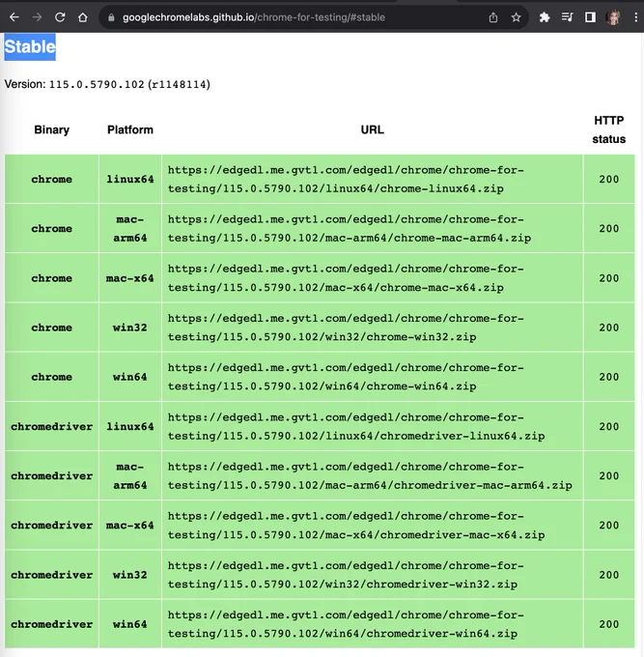Reload the current page

(60, 17)
